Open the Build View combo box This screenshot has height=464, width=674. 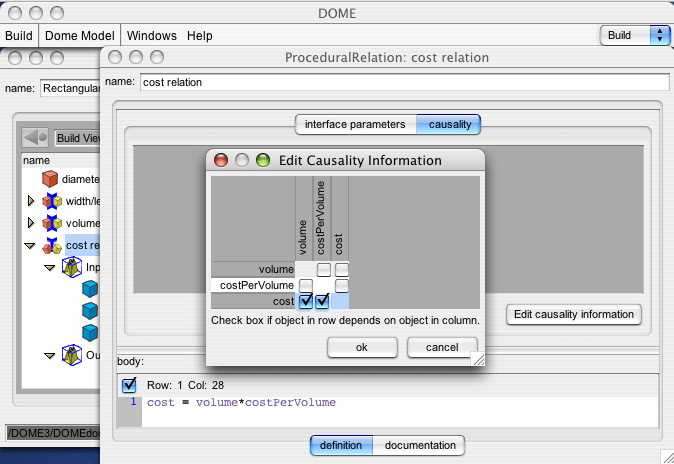click(x=78, y=138)
